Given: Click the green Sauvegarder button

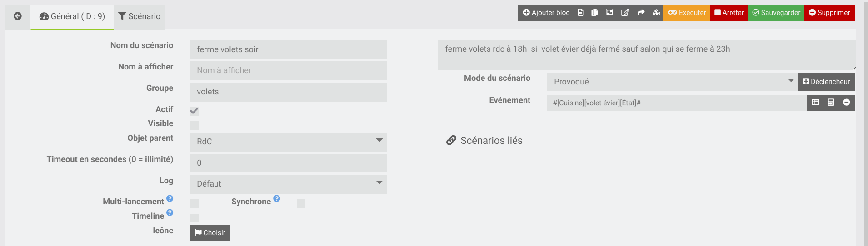Looking at the screenshot, I should (776, 13).
